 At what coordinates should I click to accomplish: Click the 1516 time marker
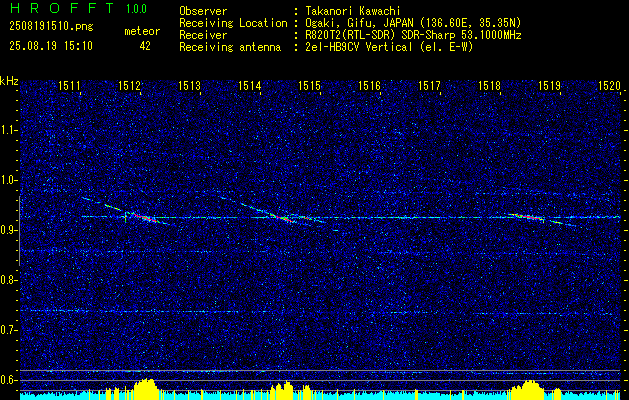tap(369, 85)
